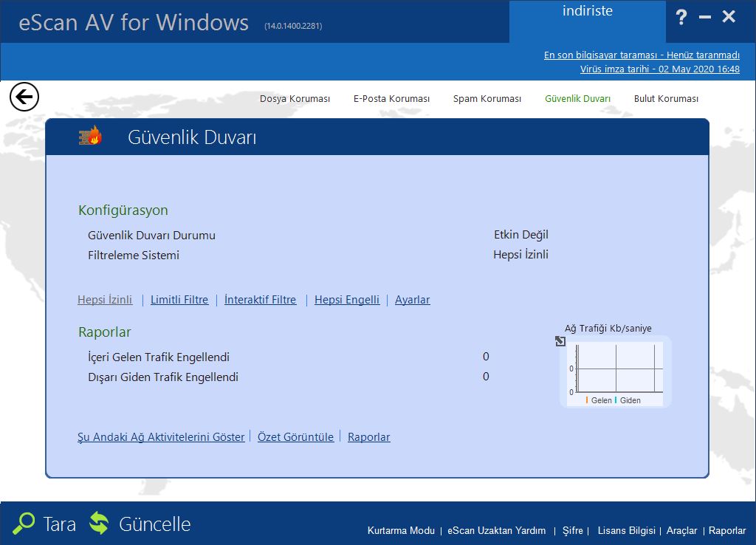This screenshot has width=756, height=545.
Task: Close the eScan window
Action: coord(729,17)
